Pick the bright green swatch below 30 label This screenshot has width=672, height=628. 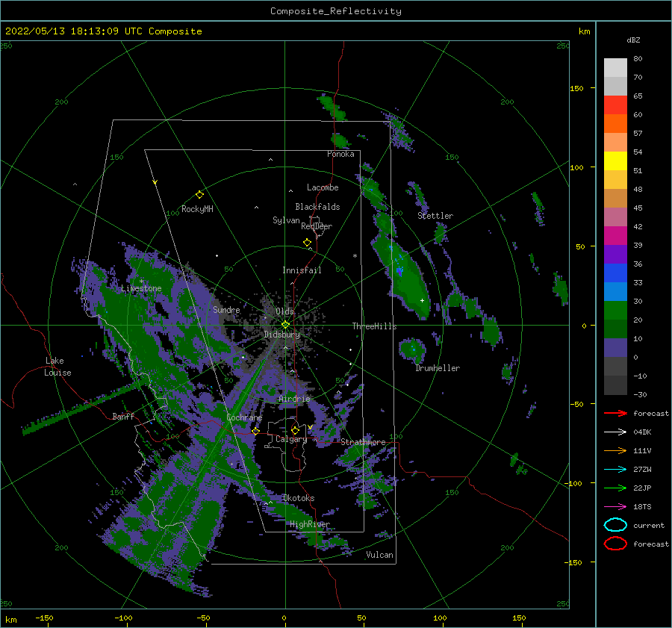[x=615, y=311]
